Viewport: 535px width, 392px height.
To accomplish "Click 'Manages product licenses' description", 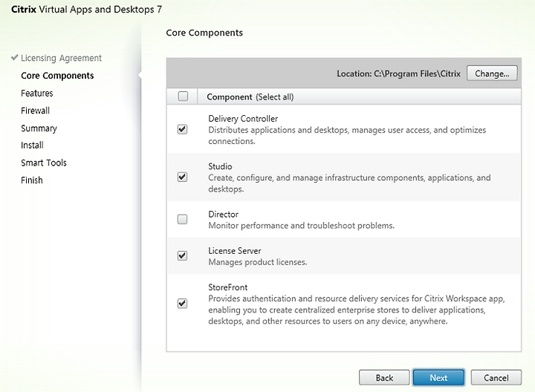I will pos(258,262).
